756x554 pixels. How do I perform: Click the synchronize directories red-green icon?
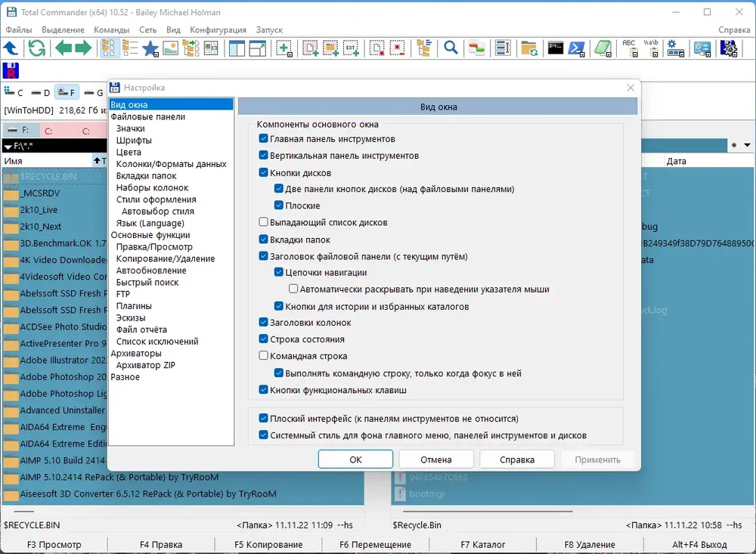pos(476,48)
